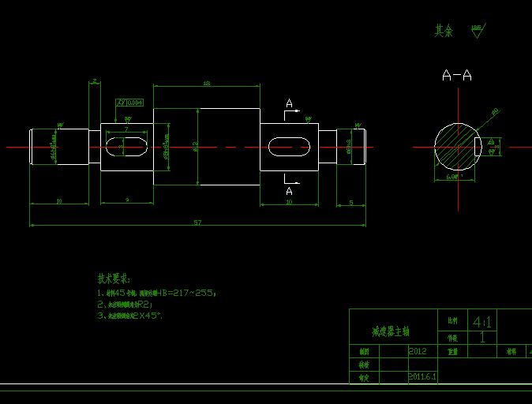Select the quantity value '1' in the title block
Viewport: 532px width, 404px height.
click(482, 338)
